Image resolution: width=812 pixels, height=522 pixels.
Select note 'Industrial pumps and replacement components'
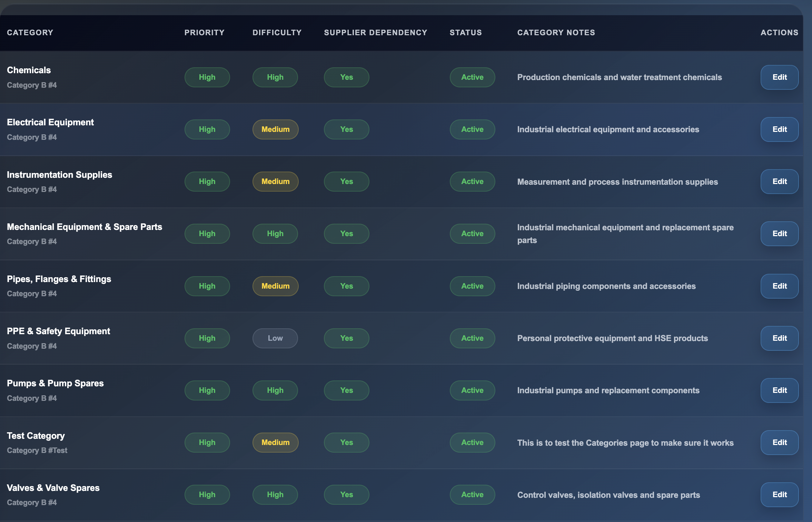coord(608,390)
